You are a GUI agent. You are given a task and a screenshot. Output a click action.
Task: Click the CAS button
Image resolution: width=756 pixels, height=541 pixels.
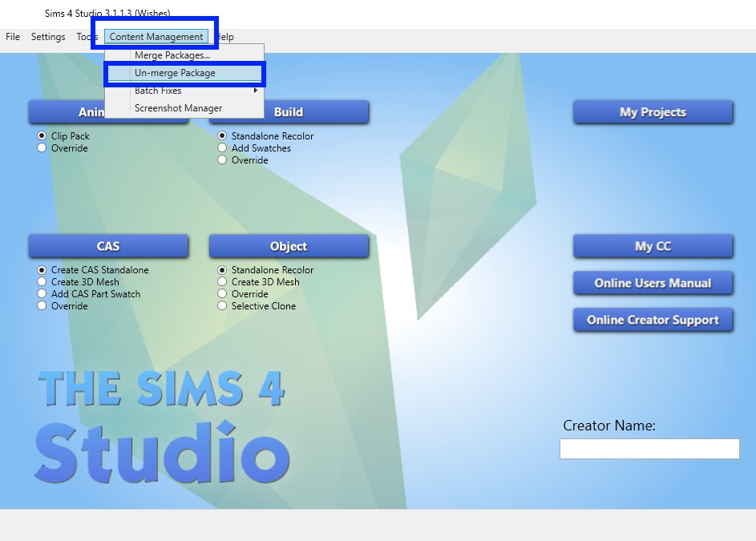108,246
